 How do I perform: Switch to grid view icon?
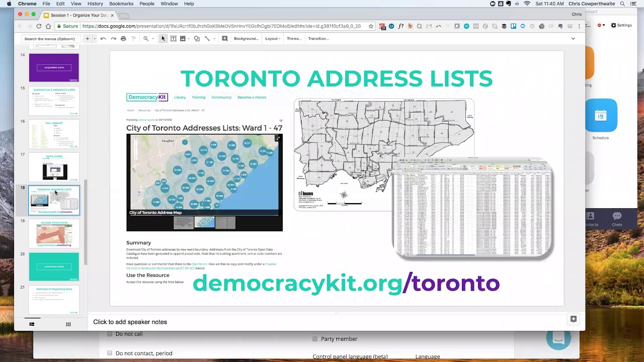(68, 324)
